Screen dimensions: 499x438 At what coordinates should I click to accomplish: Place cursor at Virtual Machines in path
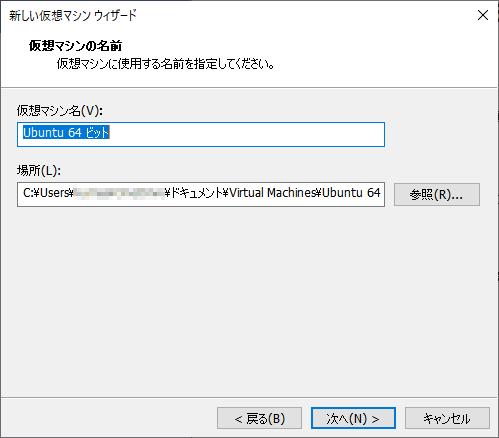pos(273,193)
